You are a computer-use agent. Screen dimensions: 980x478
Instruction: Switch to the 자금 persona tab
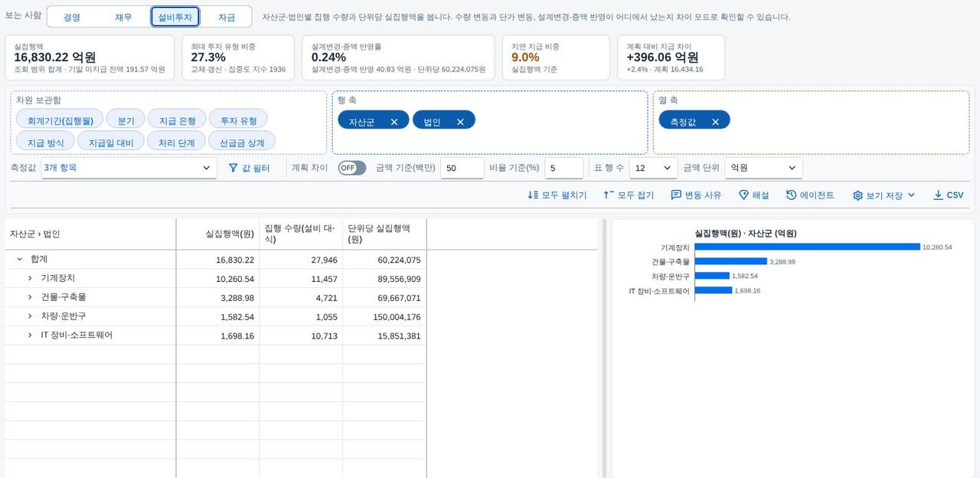[227, 17]
